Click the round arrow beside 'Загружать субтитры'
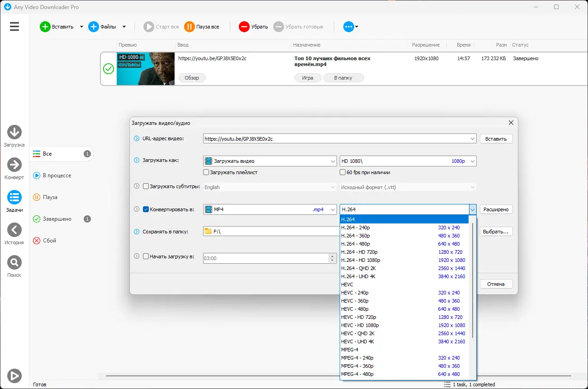Viewport: 588px width, 389px height. (x=137, y=186)
